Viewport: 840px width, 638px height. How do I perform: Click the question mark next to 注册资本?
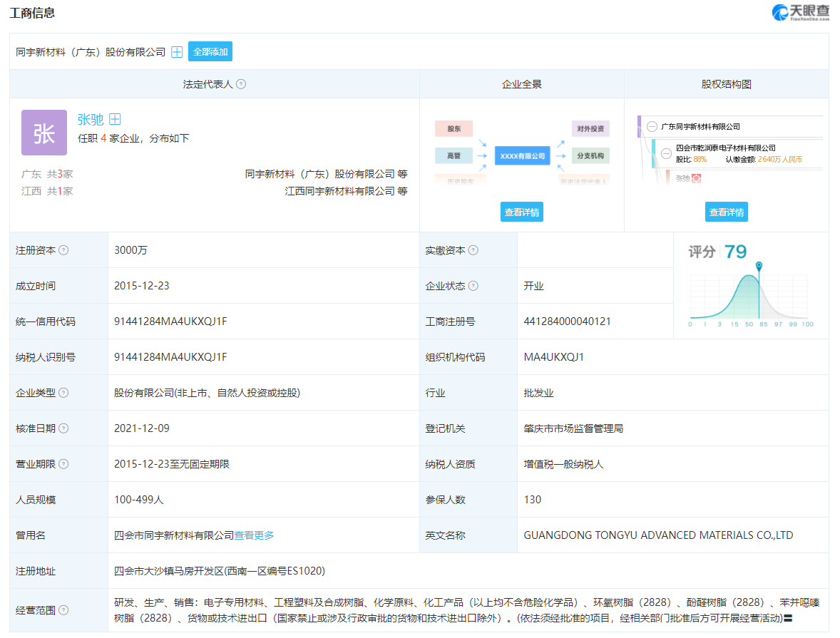pyautogui.click(x=63, y=250)
